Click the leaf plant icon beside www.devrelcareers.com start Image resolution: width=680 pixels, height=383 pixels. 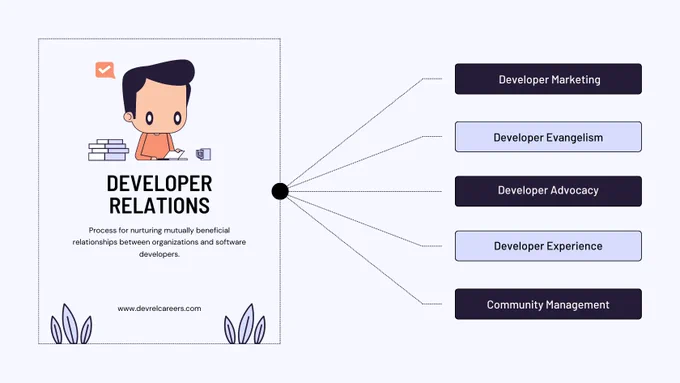pyautogui.click(x=71, y=324)
